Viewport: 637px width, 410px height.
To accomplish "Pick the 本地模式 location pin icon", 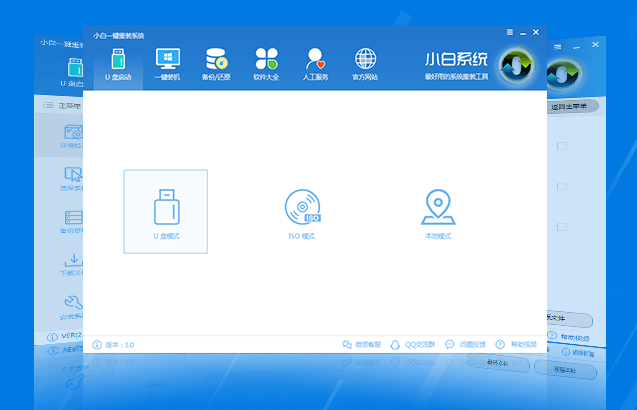I will tap(438, 207).
